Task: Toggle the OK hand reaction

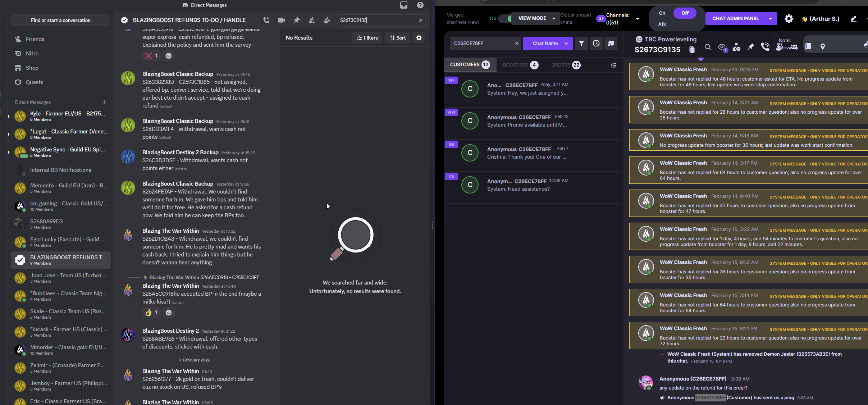Action: 151,313
